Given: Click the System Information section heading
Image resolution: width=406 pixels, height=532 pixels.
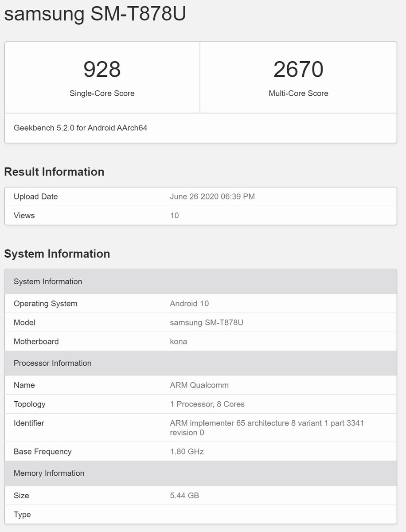Looking at the screenshot, I should pos(57,254).
